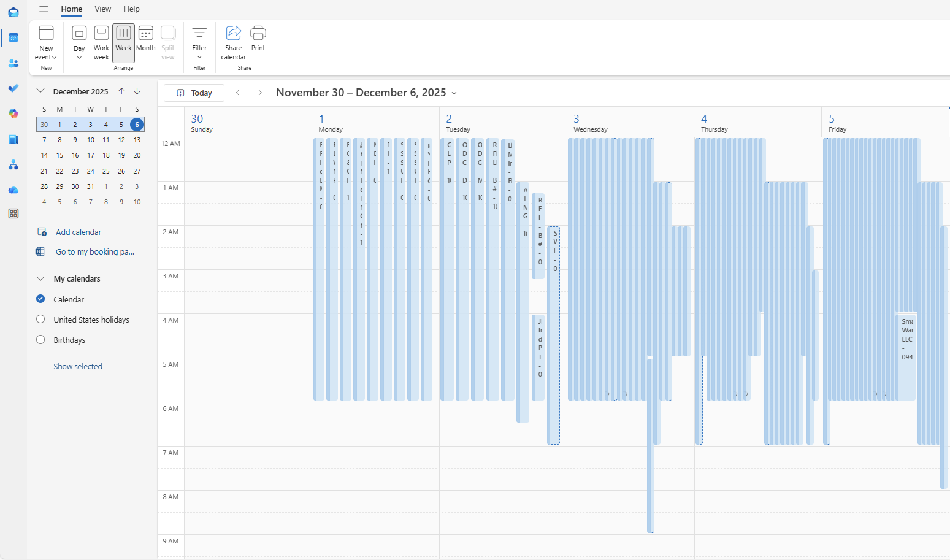
Task: Collapse the December 2025 mini calendar
Action: 40,91
